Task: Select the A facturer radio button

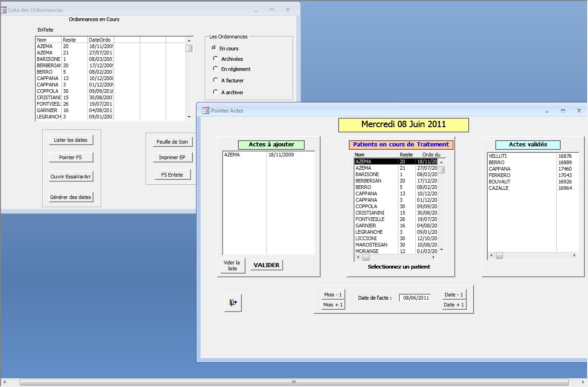Action: point(216,80)
